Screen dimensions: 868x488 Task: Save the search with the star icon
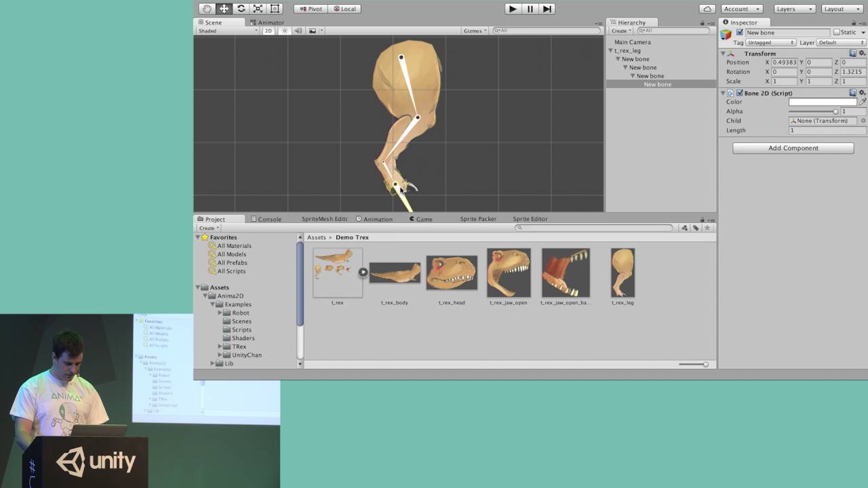707,228
